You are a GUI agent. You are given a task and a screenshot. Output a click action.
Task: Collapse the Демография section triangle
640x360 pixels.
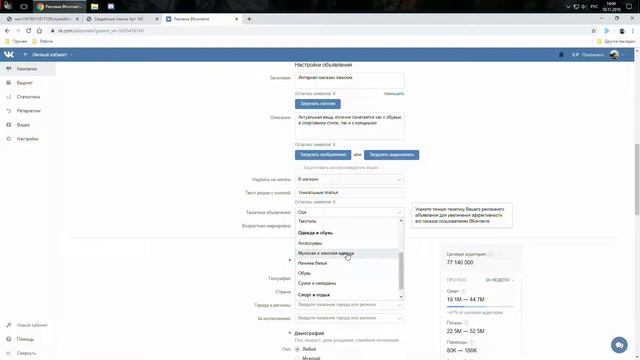(289, 333)
